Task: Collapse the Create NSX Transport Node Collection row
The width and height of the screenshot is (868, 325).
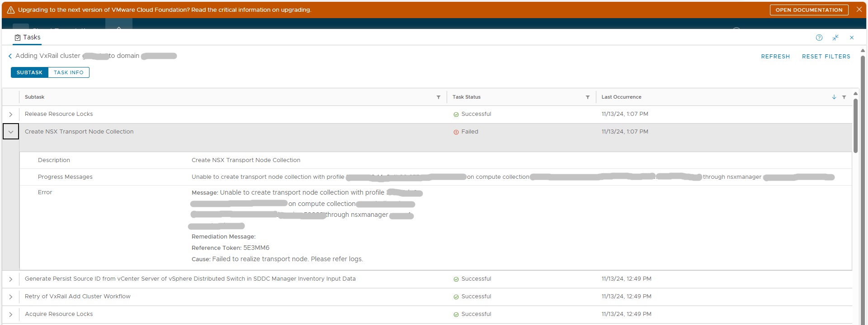Action: pos(11,132)
